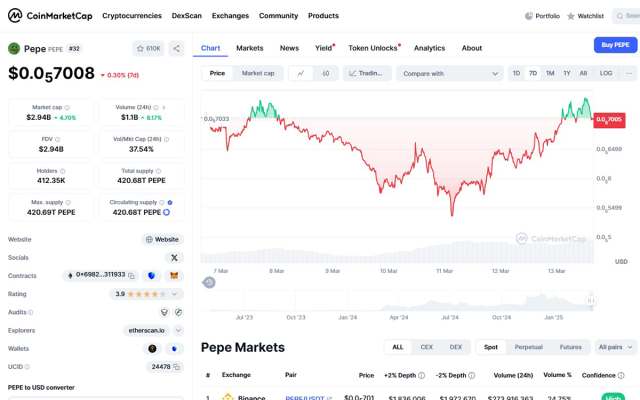Open the X social link icon
Screen dimensions: 640x400
click(175, 257)
